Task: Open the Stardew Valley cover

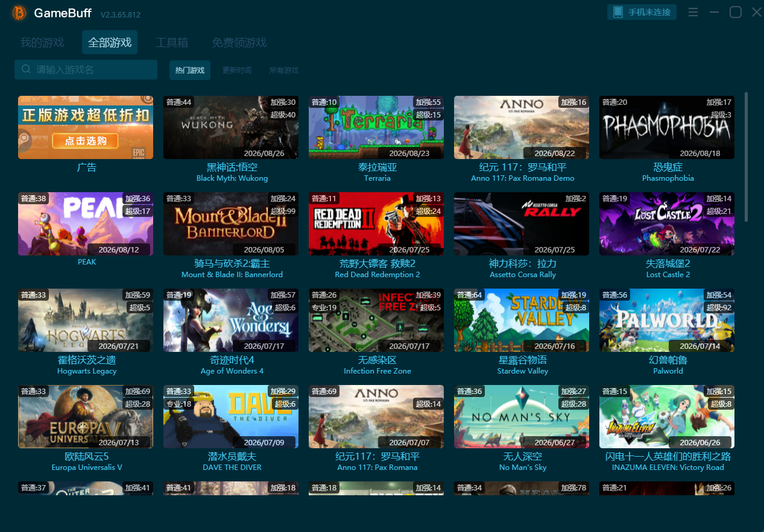Action: [522, 320]
